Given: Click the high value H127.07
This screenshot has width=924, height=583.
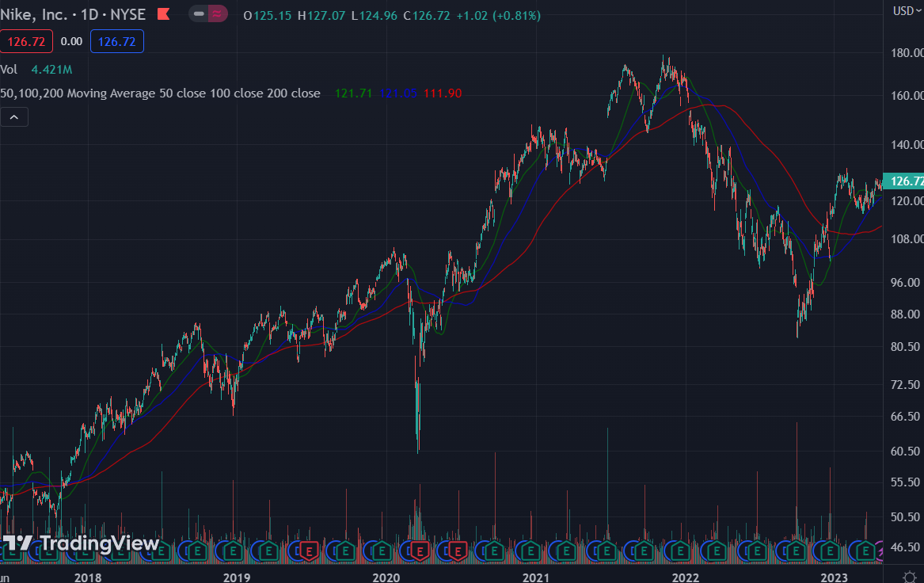Looking at the screenshot, I should [x=321, y=15].
